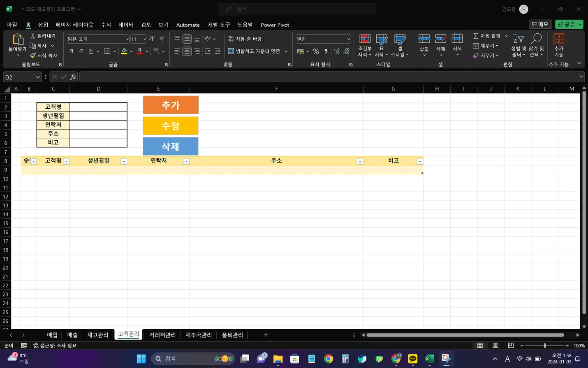Click Increase Indent icon
Image resolution: width=588 pixels, height=368 pixels.
tap(218, 51)
